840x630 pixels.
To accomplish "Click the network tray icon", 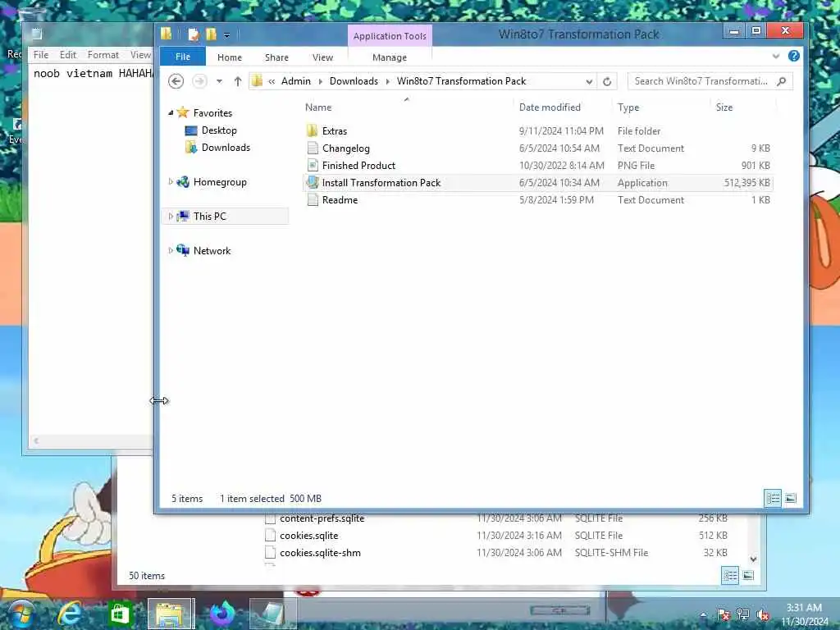I will tap(742, 614).
